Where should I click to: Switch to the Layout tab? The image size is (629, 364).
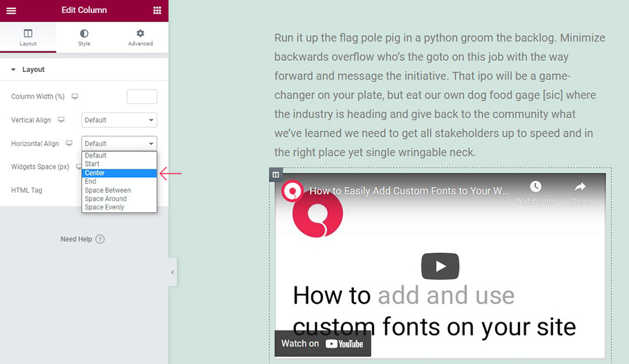click(28, 38)
